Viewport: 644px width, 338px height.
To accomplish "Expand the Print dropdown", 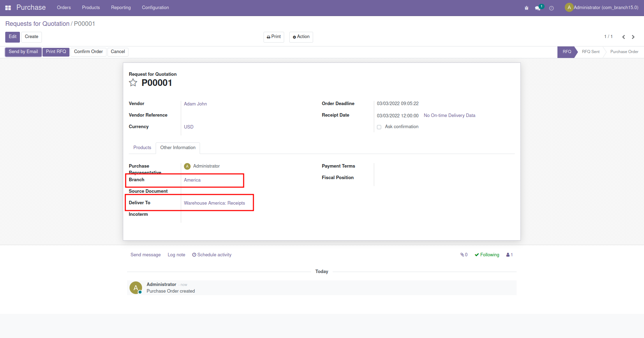I will tap(274, 37).
